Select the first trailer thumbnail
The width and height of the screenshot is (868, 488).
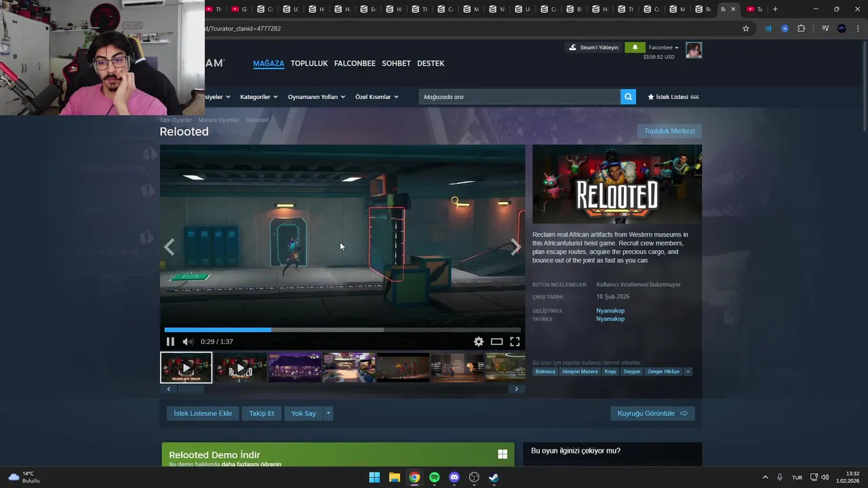coord(186,367)
